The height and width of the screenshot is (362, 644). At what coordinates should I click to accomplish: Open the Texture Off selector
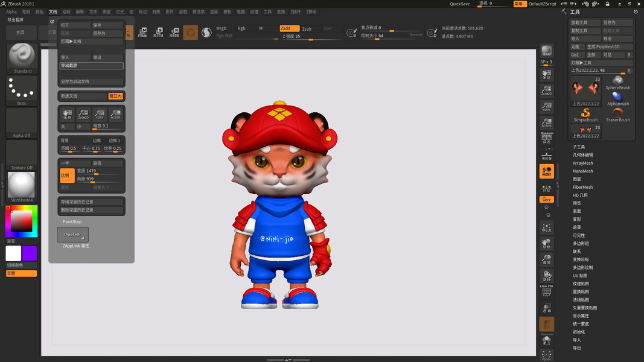[x=22, y=154]
